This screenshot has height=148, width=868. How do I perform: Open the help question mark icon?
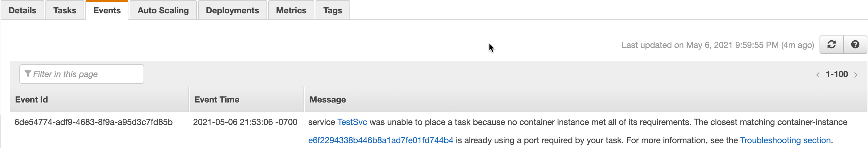tap(855, 45)
